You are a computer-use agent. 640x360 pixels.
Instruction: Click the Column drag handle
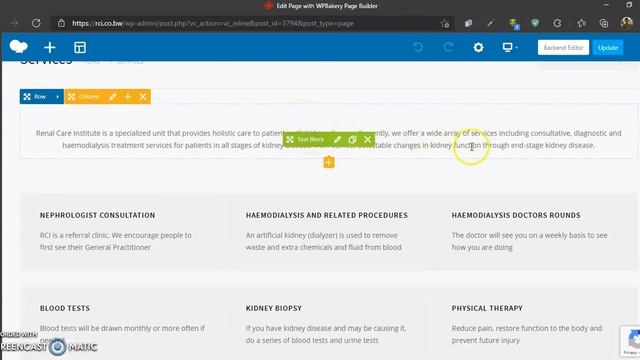[72, 97]
